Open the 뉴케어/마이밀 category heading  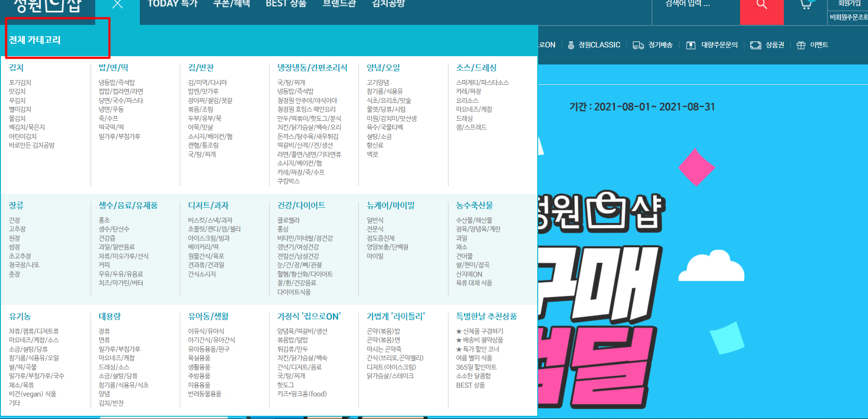(x=391, y=205)
